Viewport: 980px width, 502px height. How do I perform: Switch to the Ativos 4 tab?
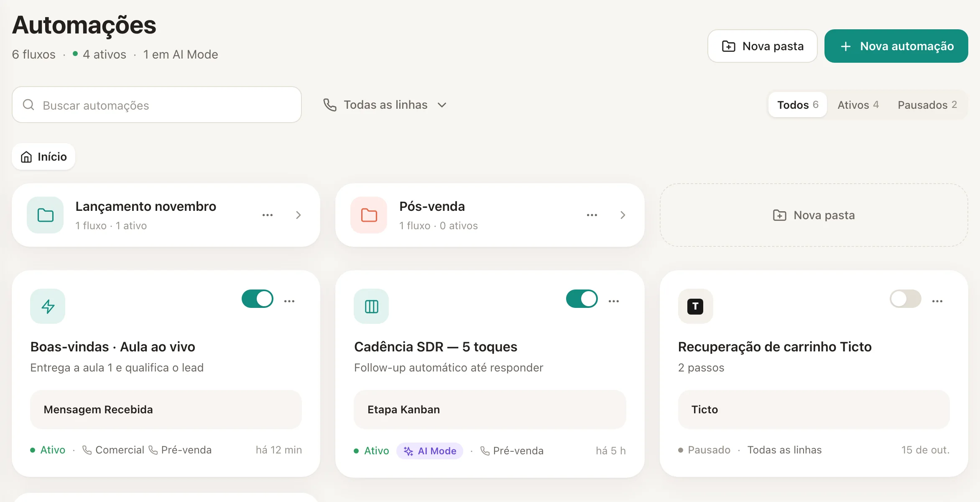tap(858, 105)
